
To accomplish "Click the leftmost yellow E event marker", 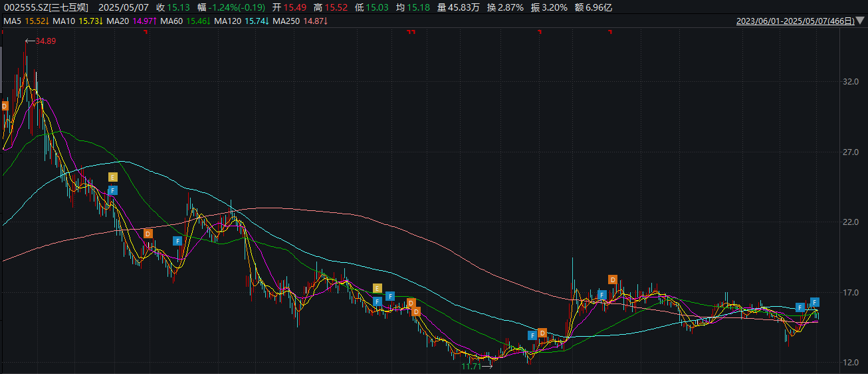I will coord(112,177).
